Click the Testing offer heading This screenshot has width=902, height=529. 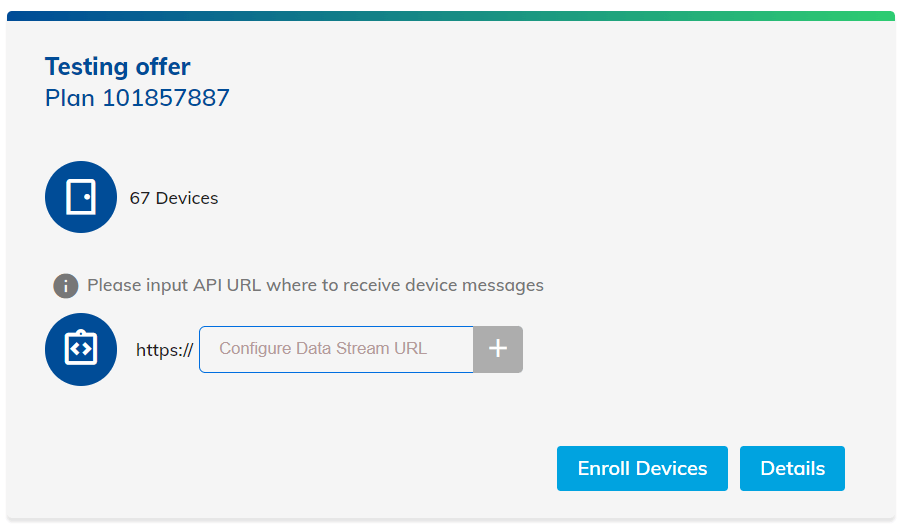click(118, 67)
